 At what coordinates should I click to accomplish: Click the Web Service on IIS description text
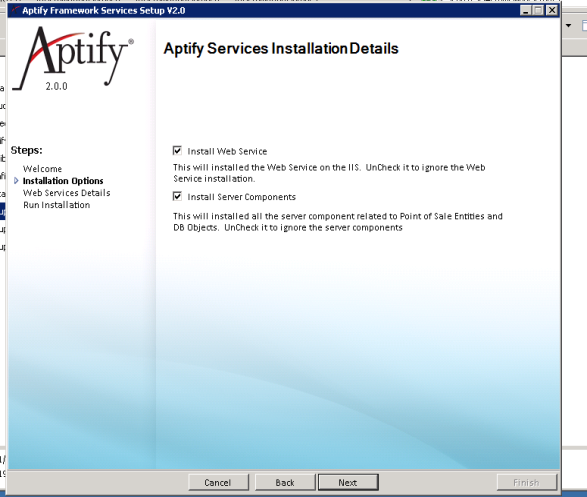click(x=329, y=173)
